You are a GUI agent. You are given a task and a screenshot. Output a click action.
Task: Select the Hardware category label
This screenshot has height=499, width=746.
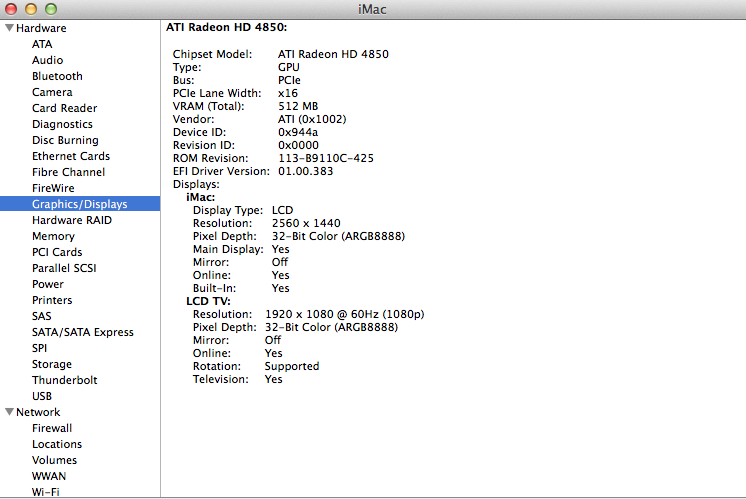click(x=41, y=28)
